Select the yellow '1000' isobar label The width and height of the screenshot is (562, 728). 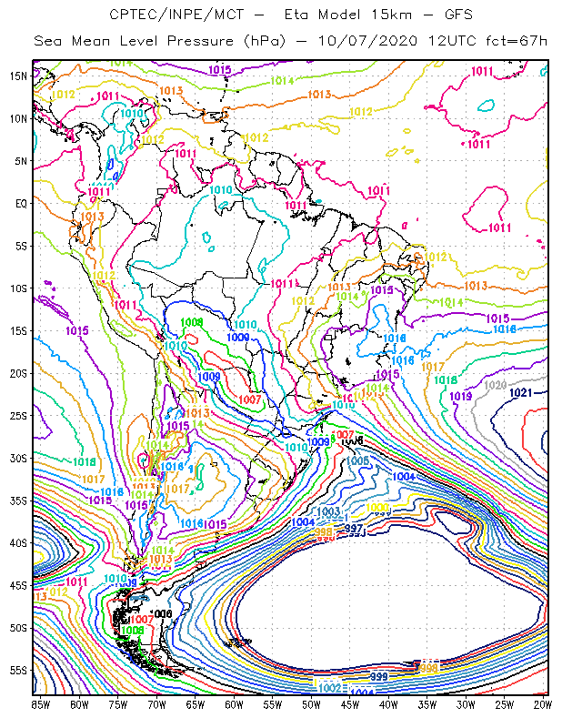pos(377,508)
